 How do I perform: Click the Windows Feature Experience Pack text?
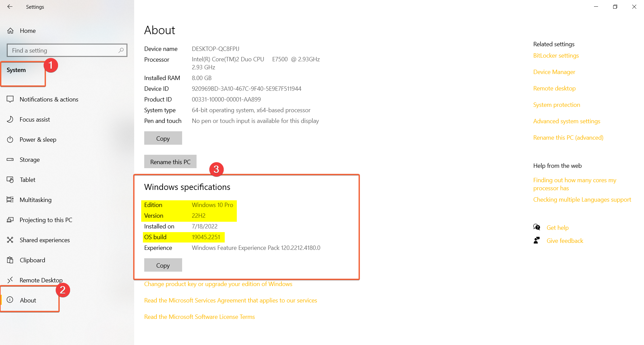(256, 248)
